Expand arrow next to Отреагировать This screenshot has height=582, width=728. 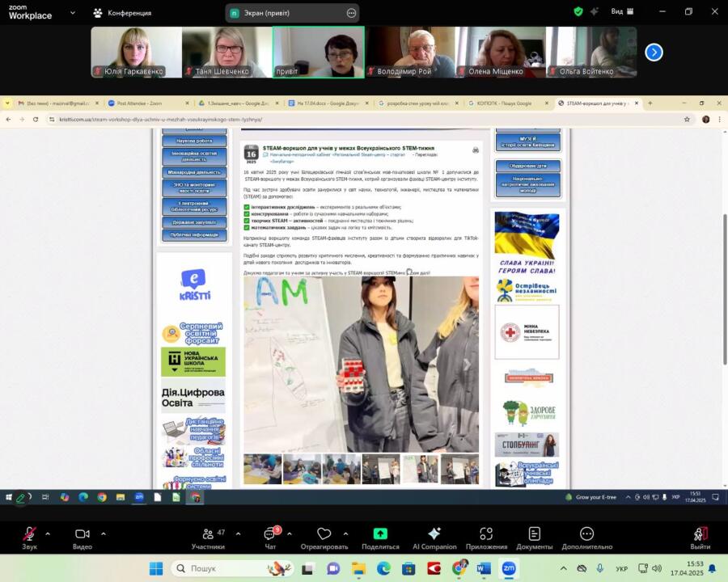click(x=345, y=534)
